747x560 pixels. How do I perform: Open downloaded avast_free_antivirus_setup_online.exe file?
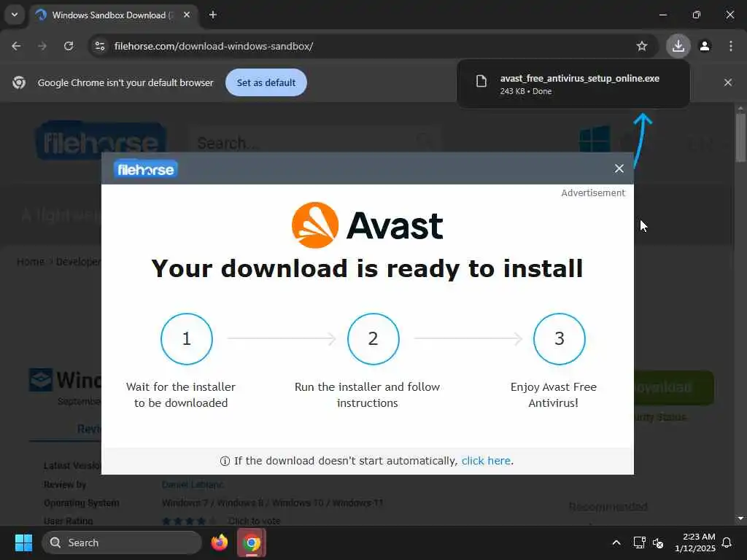[x=573, y=84]
